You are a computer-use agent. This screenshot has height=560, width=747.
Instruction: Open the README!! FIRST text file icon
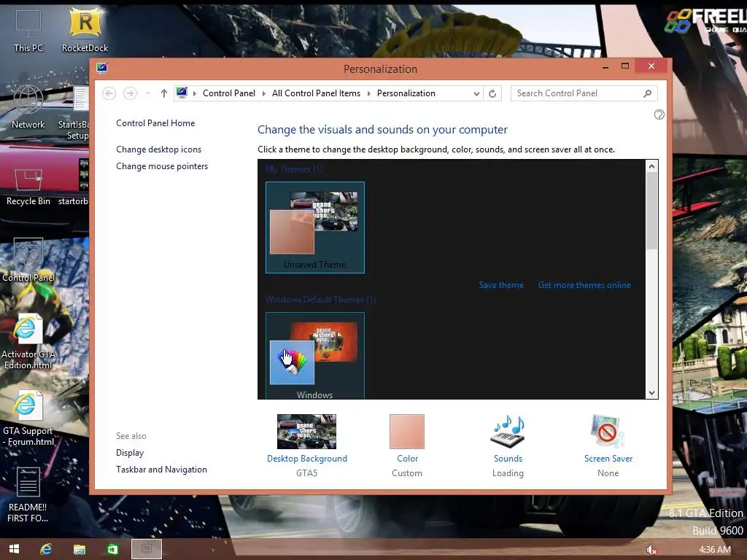point(28,494)
